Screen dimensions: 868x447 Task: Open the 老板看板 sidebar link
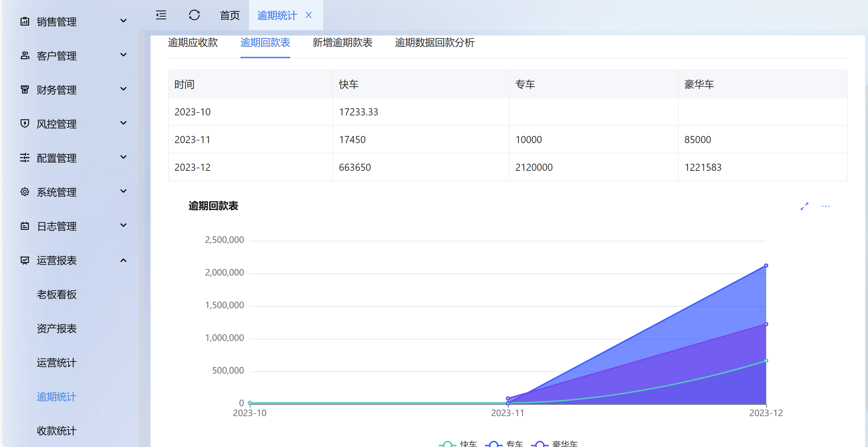tap(57, 294)
